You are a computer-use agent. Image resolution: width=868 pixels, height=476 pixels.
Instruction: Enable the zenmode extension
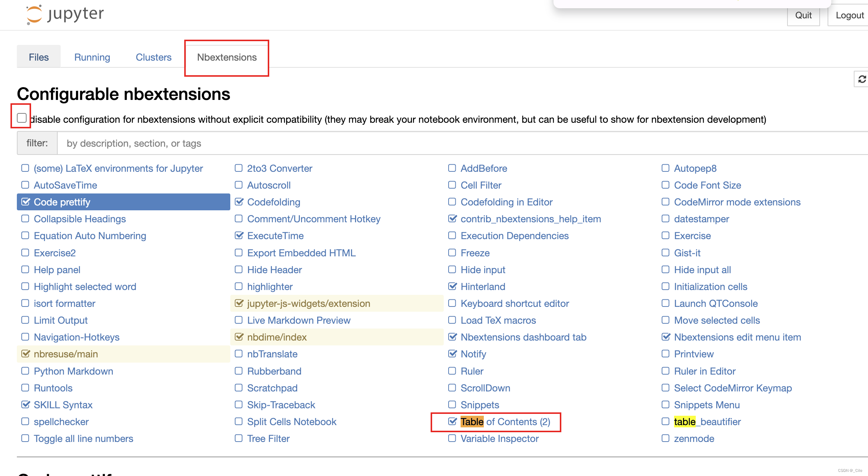point(665,438)
